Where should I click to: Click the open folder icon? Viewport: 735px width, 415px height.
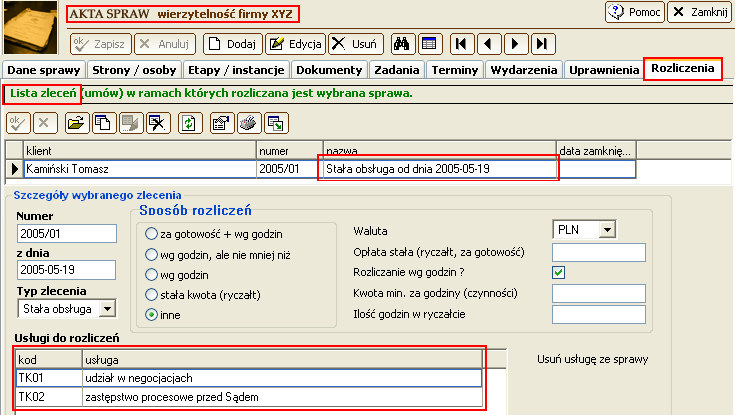[77, 123]
